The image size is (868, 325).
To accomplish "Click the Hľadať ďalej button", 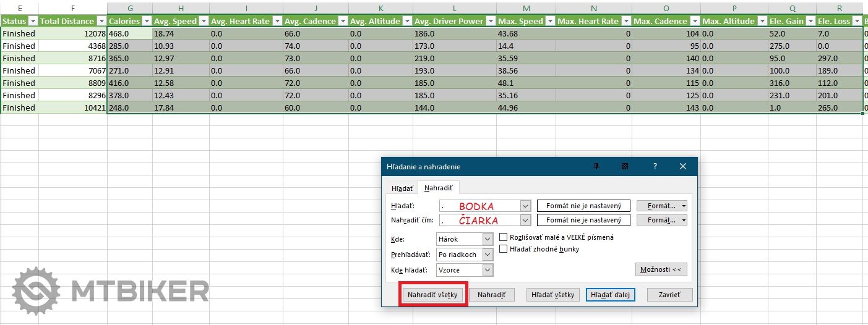I will [609, 295].
